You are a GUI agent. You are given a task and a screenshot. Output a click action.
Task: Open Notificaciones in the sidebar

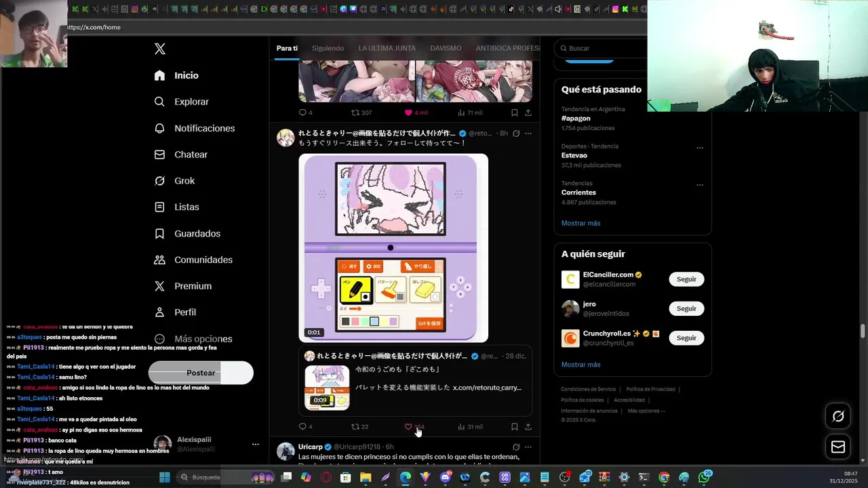point(194,128)
